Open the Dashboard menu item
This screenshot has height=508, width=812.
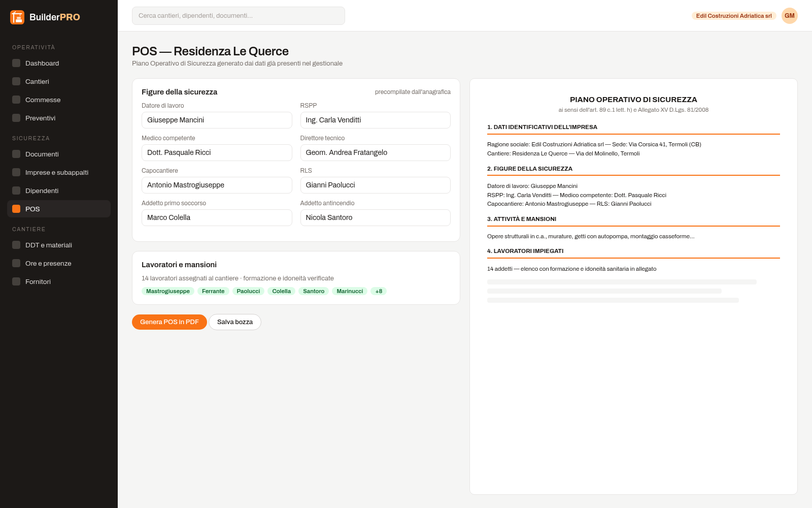coord(59,63)
